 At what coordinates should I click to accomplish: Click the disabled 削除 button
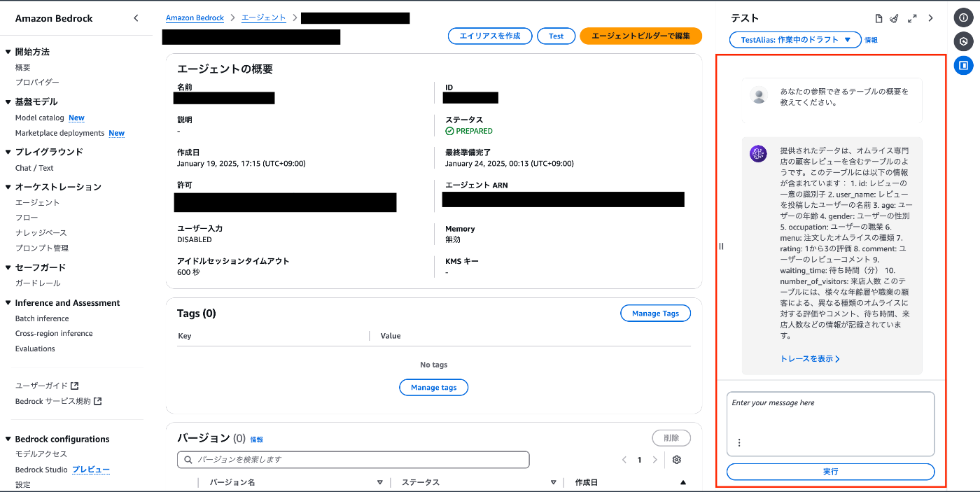tap(671, 438)
